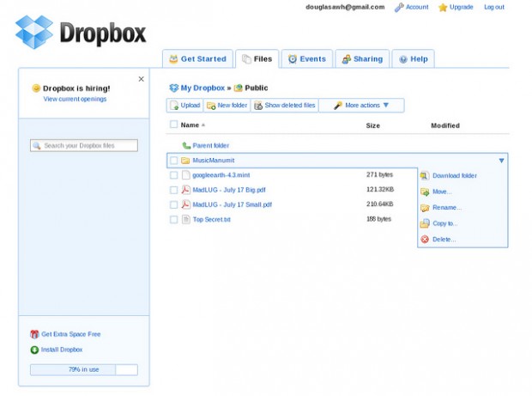Choose Delete... from context menu
This screenshot has width=532, height=396.
click(444, 240)
